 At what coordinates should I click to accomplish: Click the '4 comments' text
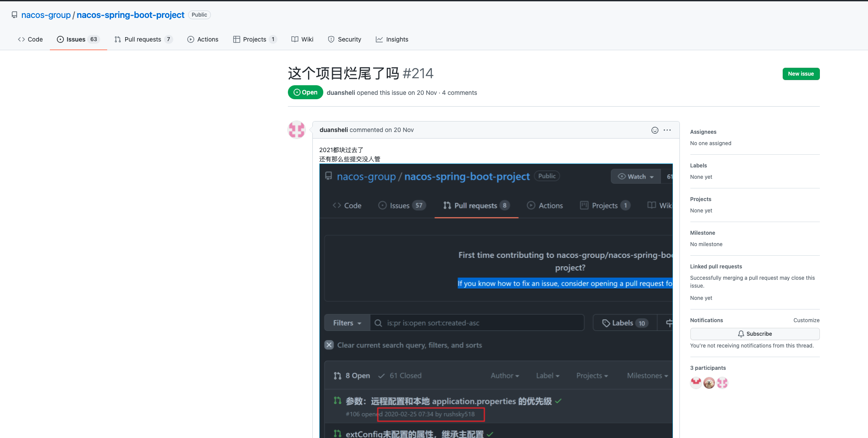click(x=459, y=93)
